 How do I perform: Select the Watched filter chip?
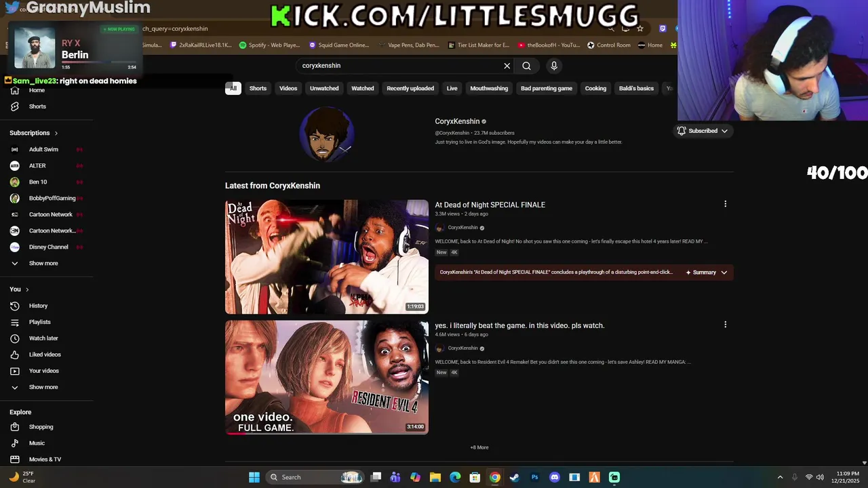(x=363, y=88)
